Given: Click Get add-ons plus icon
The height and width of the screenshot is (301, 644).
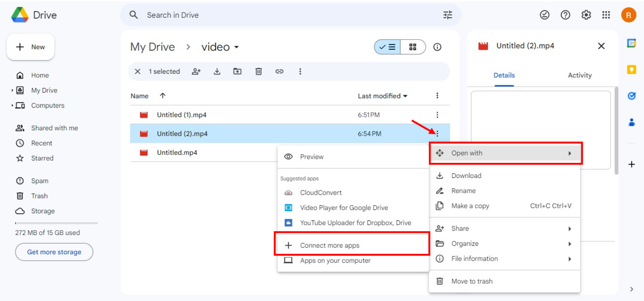Looking at the screenshot, I should click(x=631, y=164).
